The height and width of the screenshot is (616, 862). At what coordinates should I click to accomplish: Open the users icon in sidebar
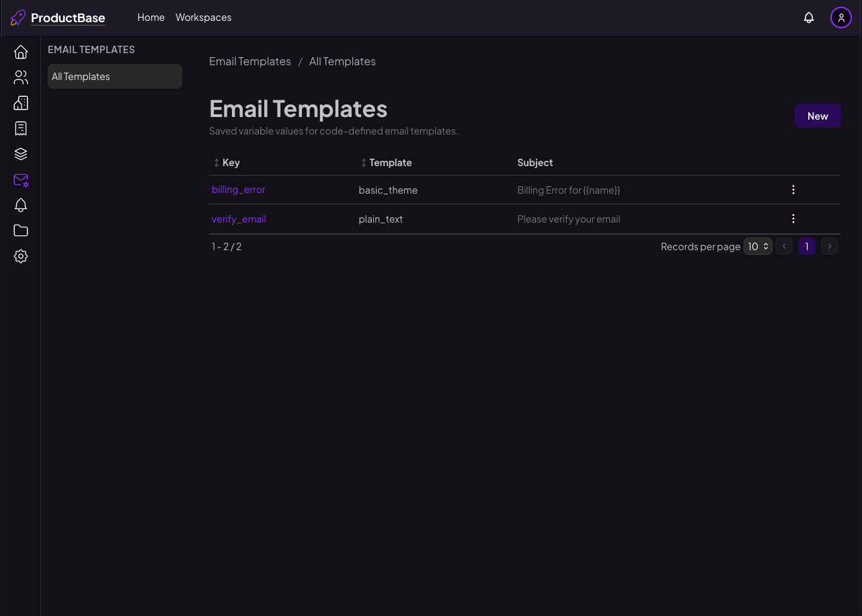pos(21,77)
